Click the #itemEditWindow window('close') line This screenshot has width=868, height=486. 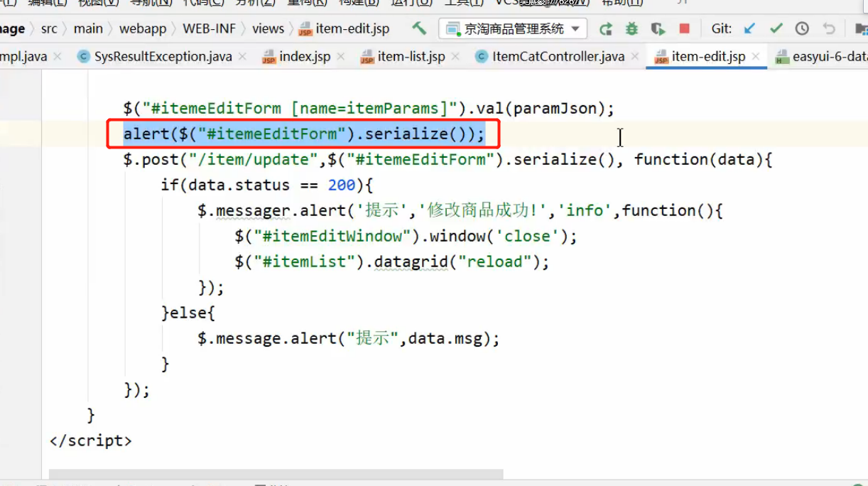[x=406, y=236]
